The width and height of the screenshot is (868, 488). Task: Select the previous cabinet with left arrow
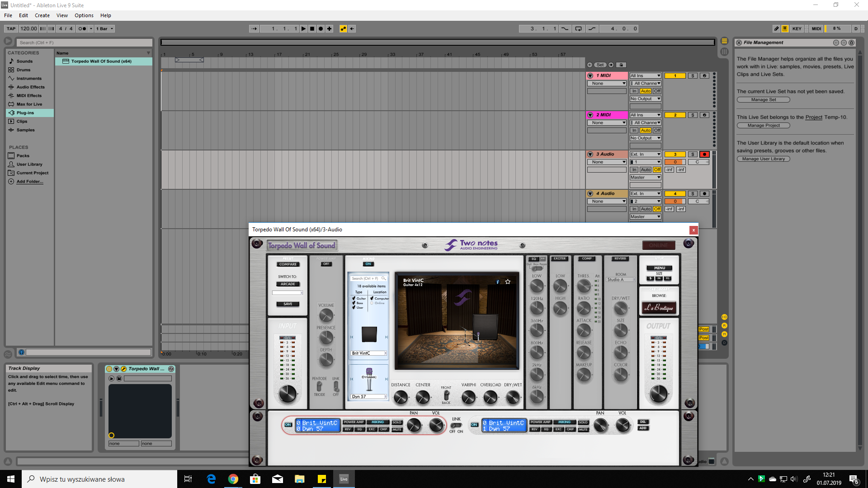[x=351, y=337]
